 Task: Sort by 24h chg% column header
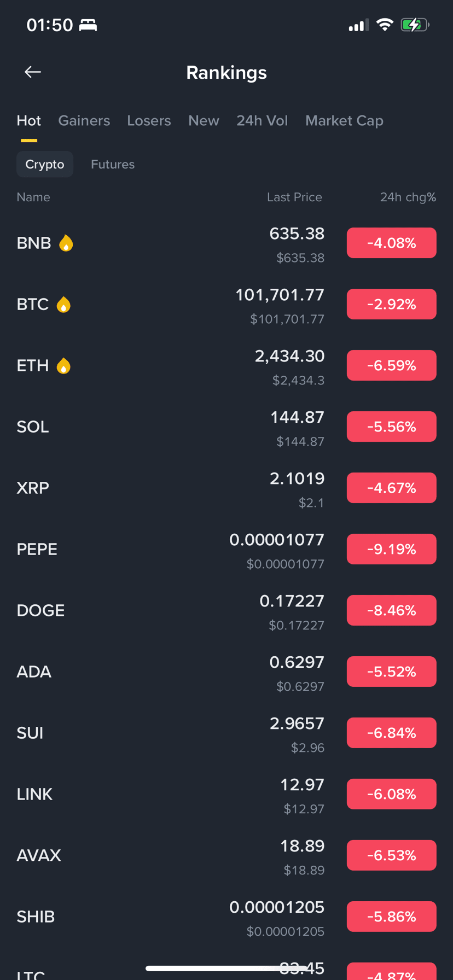point(408,197)
